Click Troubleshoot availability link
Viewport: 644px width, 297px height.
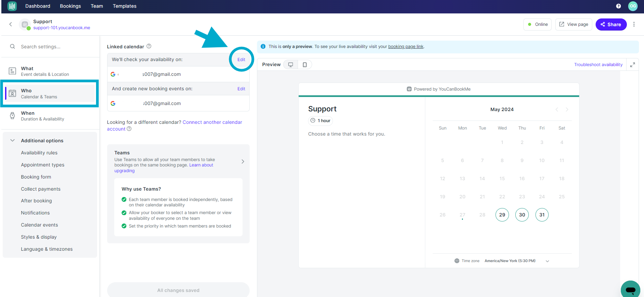click(x=598, y=64)
